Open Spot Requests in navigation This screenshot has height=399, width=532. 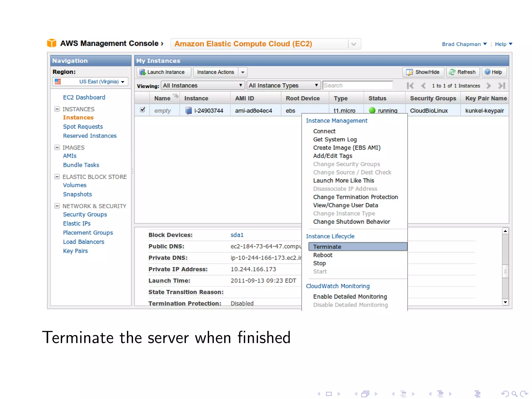click(x=83, y=127)
